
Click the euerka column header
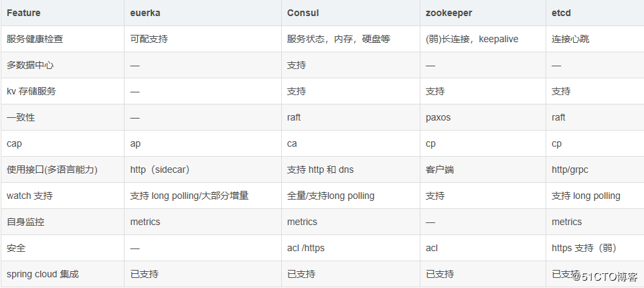click(x=145, y=13)
